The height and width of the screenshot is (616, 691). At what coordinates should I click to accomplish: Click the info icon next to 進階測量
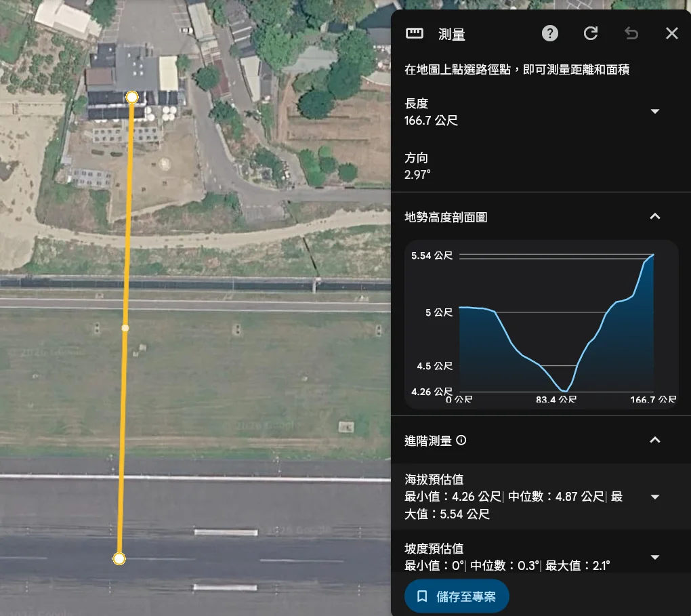461,440
